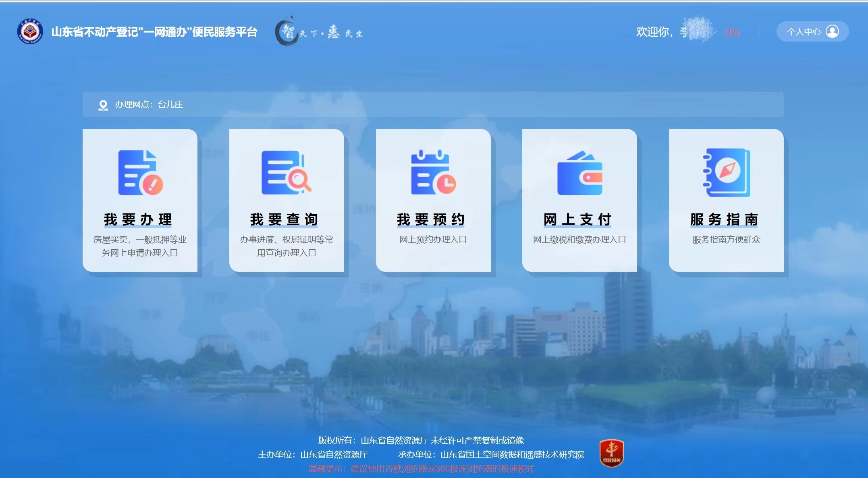Open 个人中心 personal center
This screenshot has width=868, height=478.
[x=804, y=31]
